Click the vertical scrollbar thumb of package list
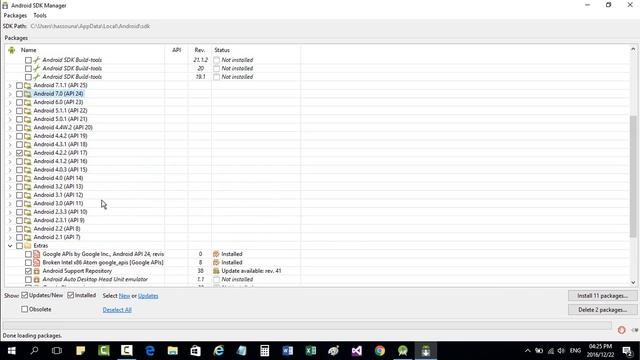The width and height of the screenshot is (640, 360). click(x=633, y=176)
